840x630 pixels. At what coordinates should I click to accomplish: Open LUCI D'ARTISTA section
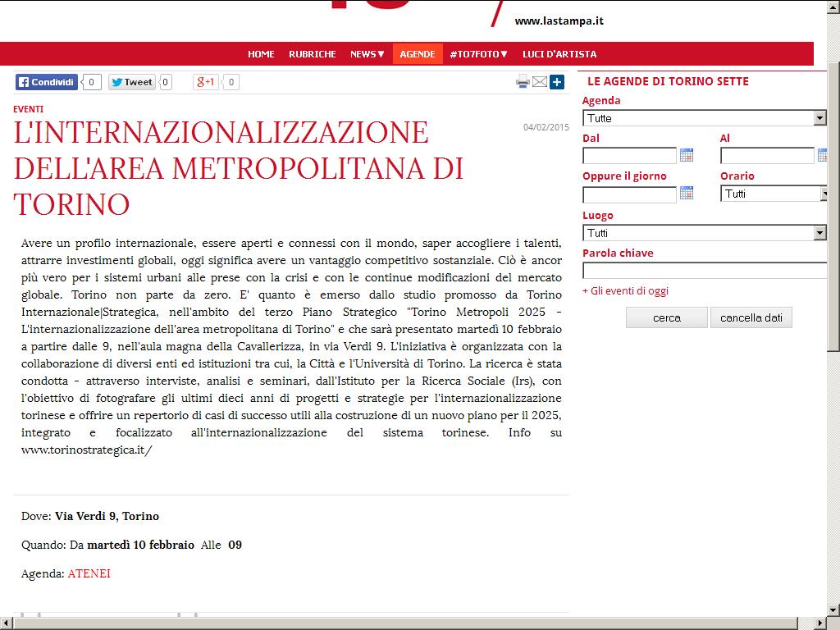(x=559, y=54)
